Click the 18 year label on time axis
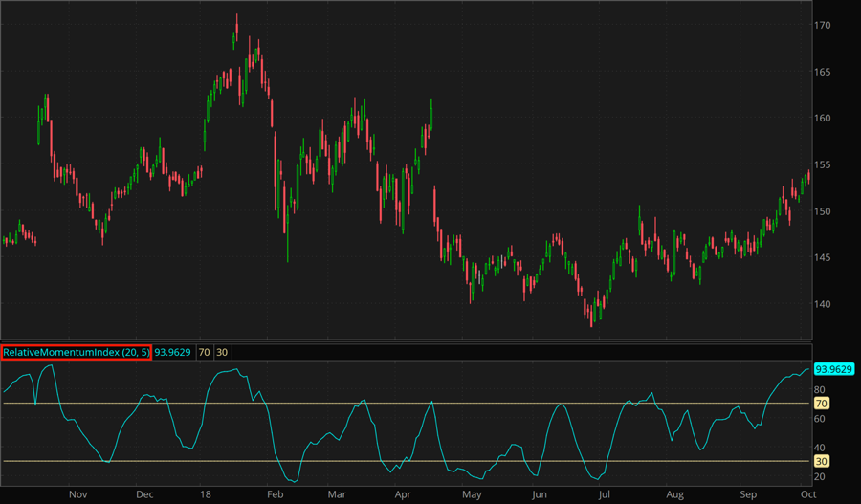The width and height of the screenshot is (861, 504). [x=206, y=494]
